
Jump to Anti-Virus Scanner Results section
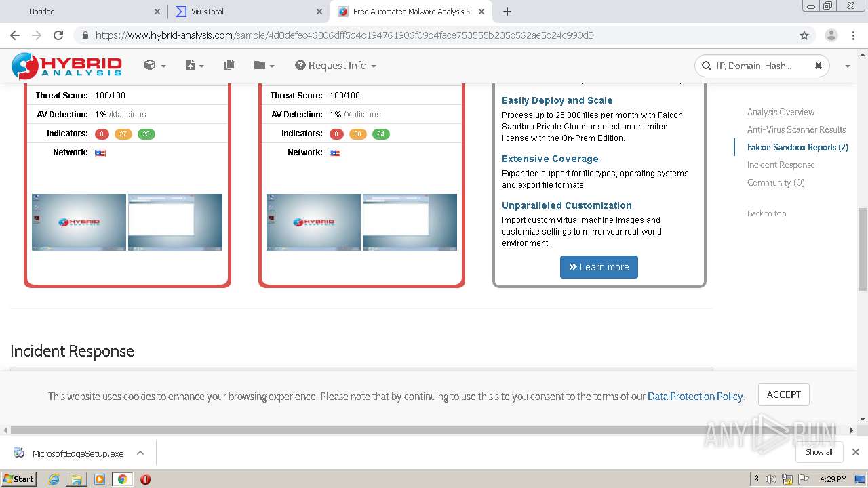point(796,130)
